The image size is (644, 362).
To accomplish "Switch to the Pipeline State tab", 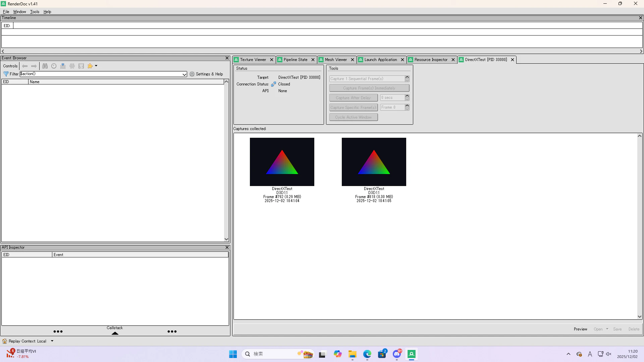I will pyautogui.click(x=295, y=60).
